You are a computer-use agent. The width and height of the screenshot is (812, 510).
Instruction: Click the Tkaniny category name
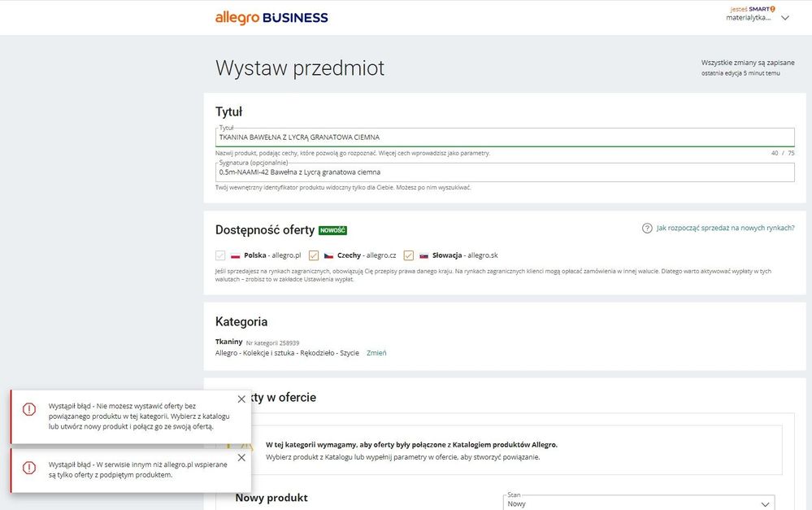pos(228,341)
